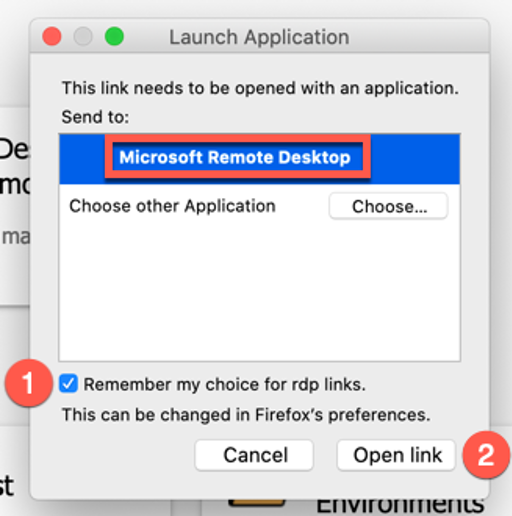Click the Open link button
This screenshot has height=516, width=512.
pos(397,455)
